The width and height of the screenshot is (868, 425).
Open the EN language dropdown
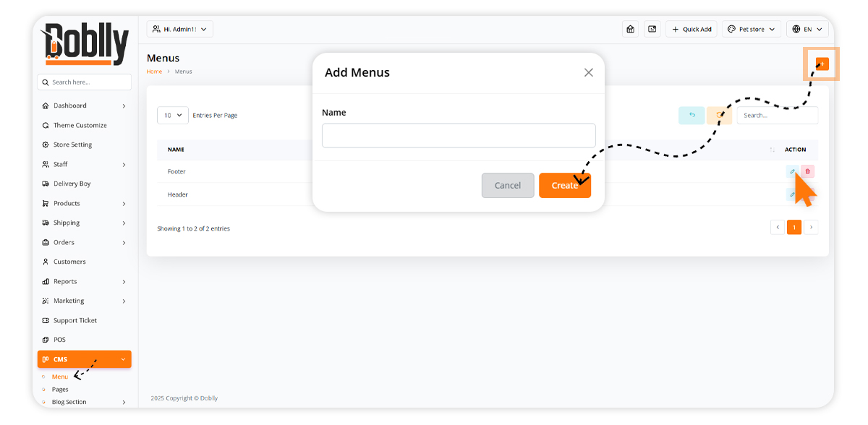[807, 29]
